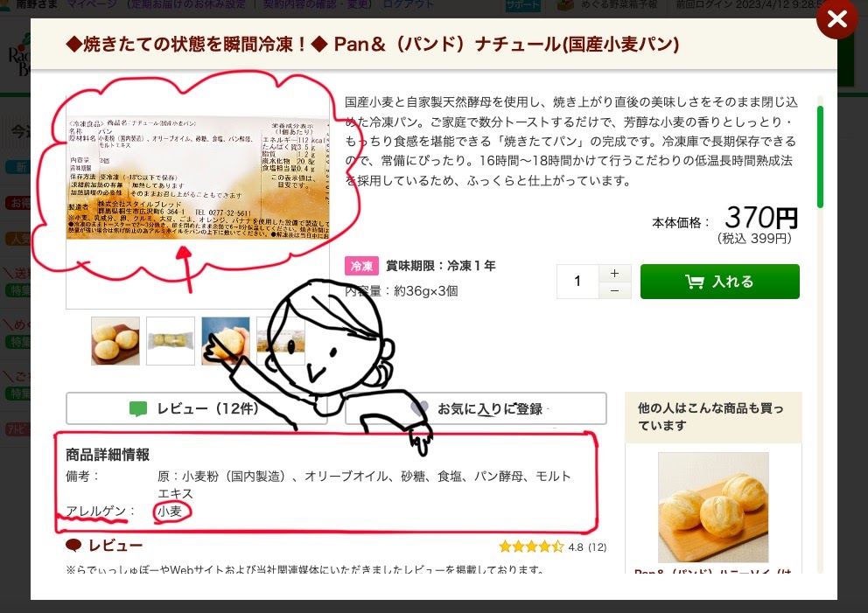Screen dimensions: 868x613
Task: Click the pink 冷凍 badge
Action: [x=361, y=266]
